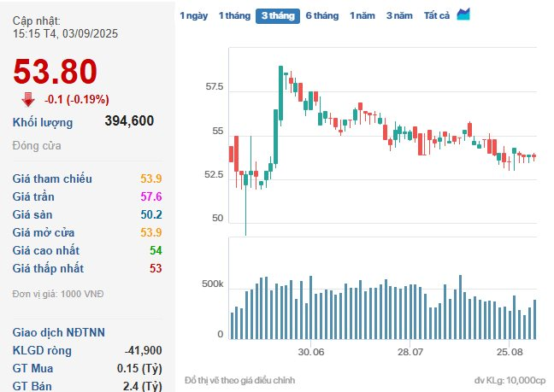Click the KLGD ròng value -41,900
Image resolution: width=554 pixels, height=392 pixels.
(143, 350)
